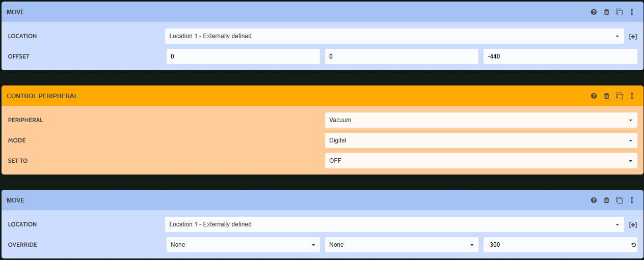The image size is (644, 260).
Task: Open the Mode dropdown showing Digital
Action: pyautogui.click(x=480, y=140)
